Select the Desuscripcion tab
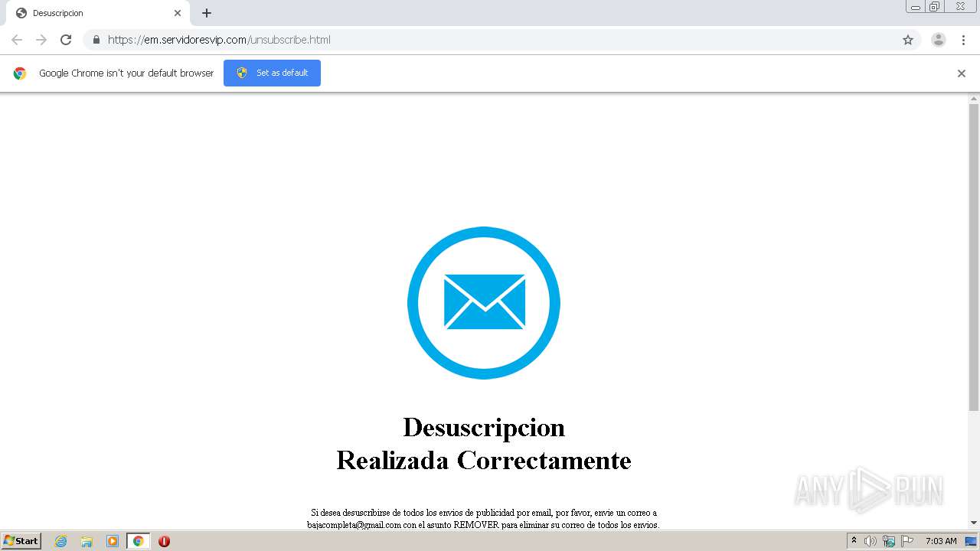 click(98, 13)
